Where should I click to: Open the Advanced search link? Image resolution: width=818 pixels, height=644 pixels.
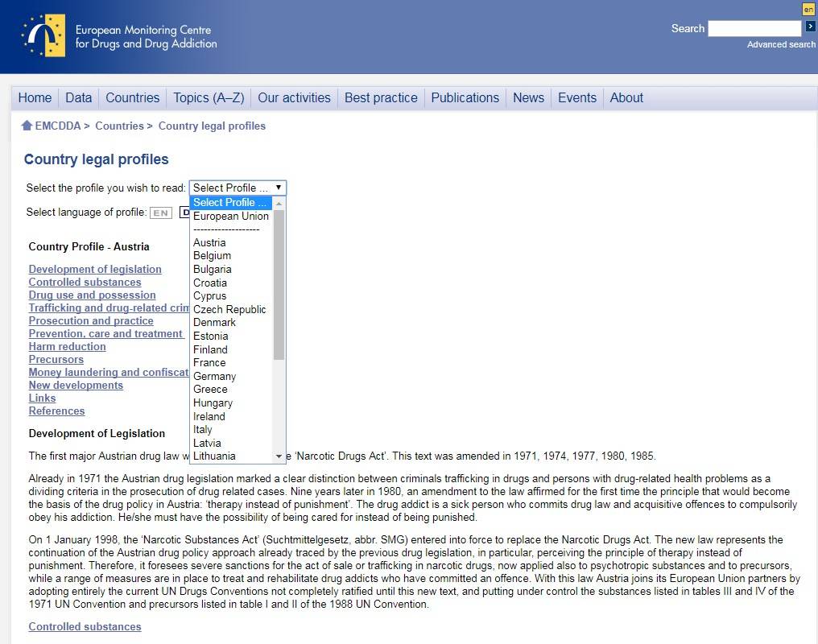[x=781, y=44]
